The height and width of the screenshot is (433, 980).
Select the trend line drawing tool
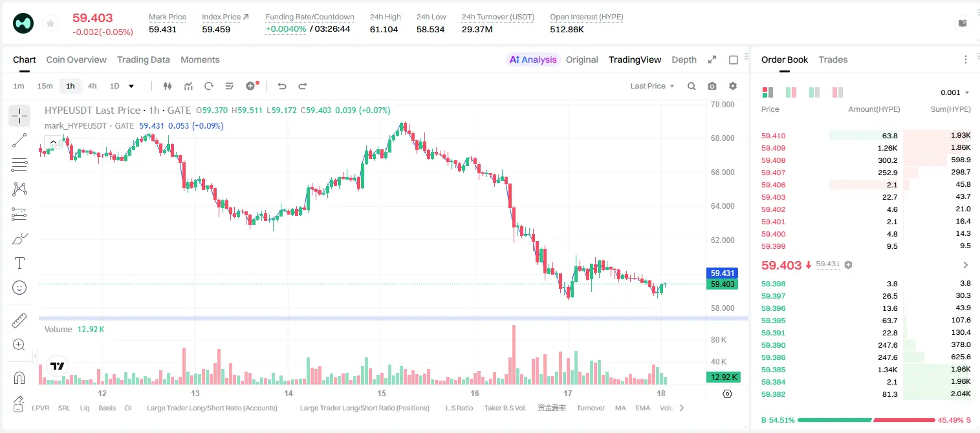coord(19,140)
